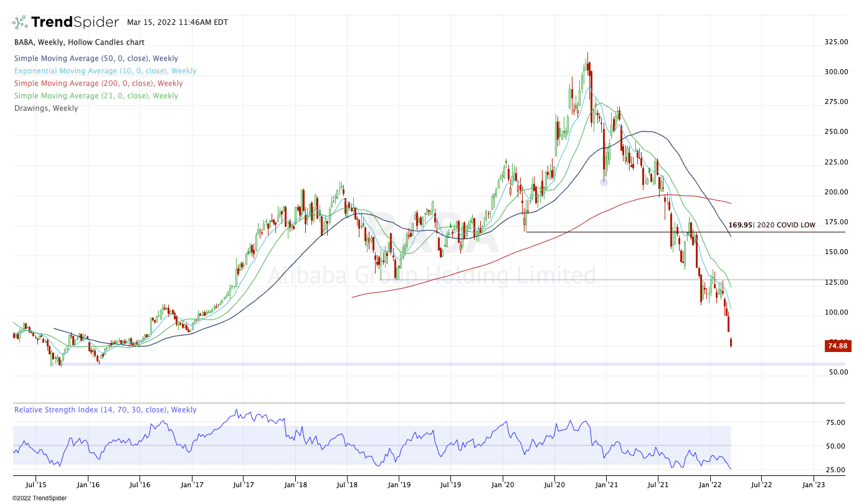
Task: Click the Drawings, Weekly legend entry
Action: pyautogui.click(x=46, y=108)
